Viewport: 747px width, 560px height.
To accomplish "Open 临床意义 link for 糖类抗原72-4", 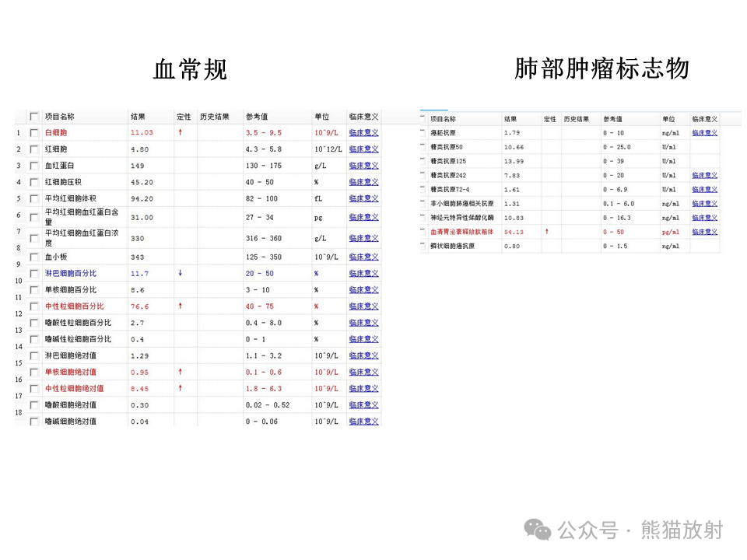I will tap(705, 190).
